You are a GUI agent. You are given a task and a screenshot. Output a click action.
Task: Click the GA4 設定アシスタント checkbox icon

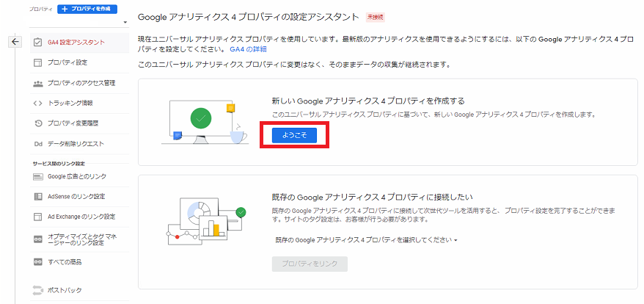point(38,43)
